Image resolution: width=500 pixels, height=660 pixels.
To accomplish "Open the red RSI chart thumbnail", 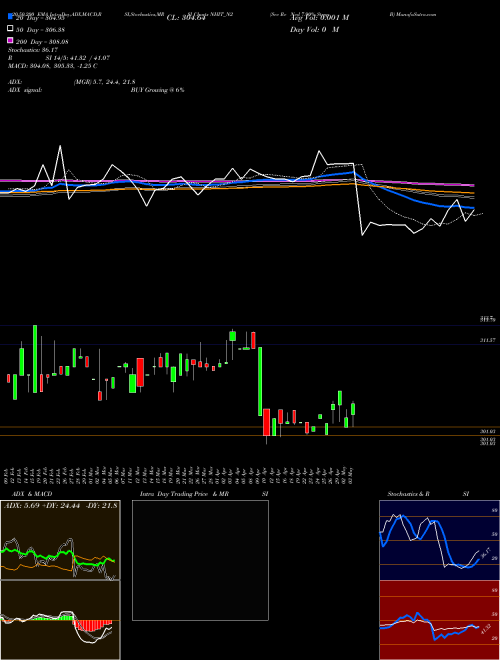I will pyautogui.click(x=439, y=620).
